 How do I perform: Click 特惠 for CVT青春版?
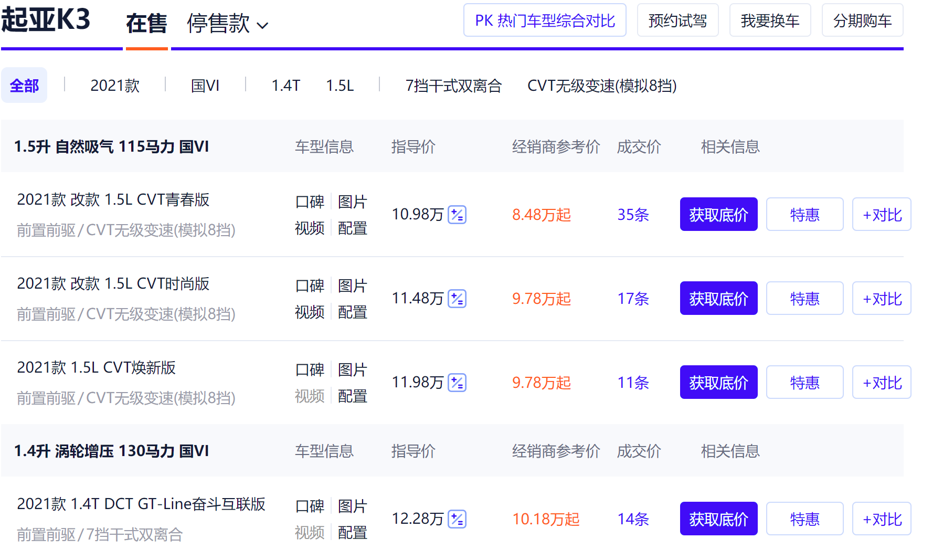(x=805, y=214)
